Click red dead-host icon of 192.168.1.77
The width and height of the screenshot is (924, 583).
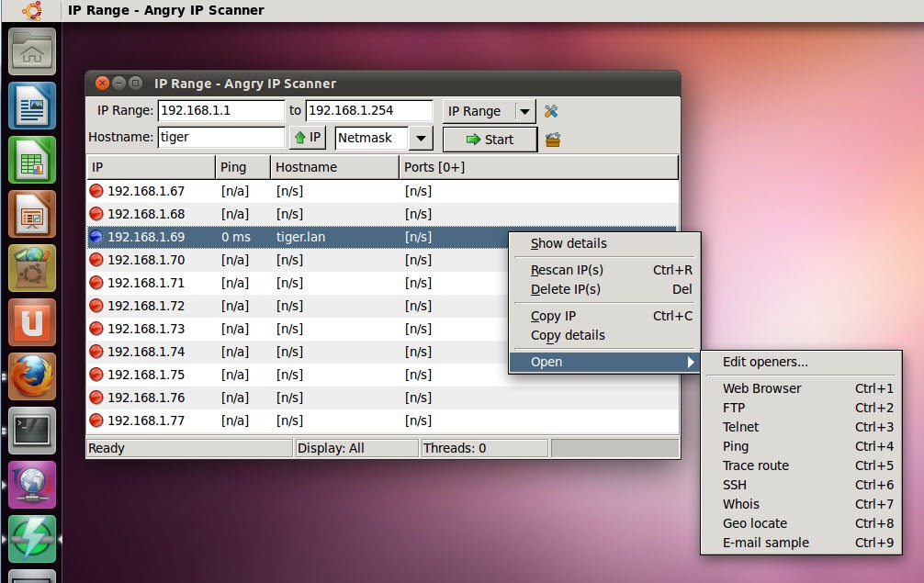[96, 420]
